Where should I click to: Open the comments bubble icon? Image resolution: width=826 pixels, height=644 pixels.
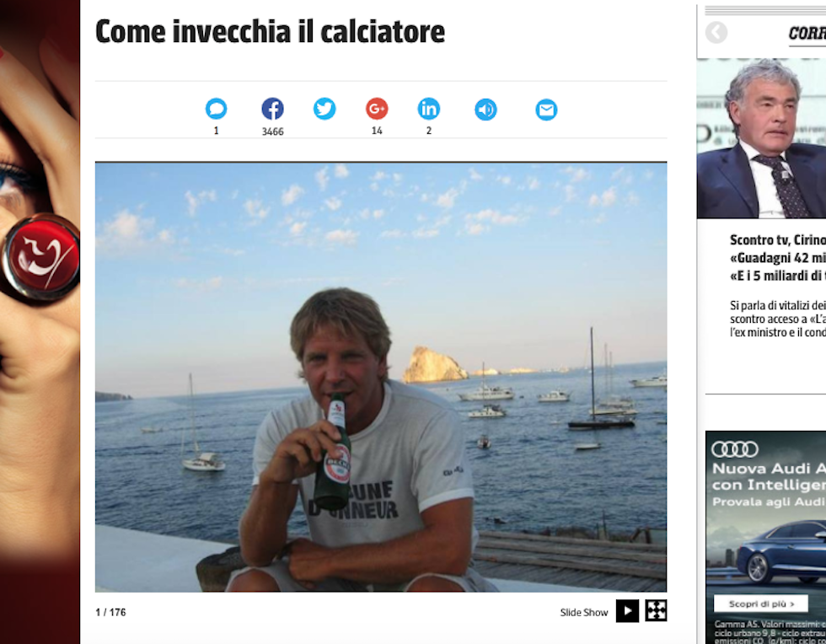[216, 109]
